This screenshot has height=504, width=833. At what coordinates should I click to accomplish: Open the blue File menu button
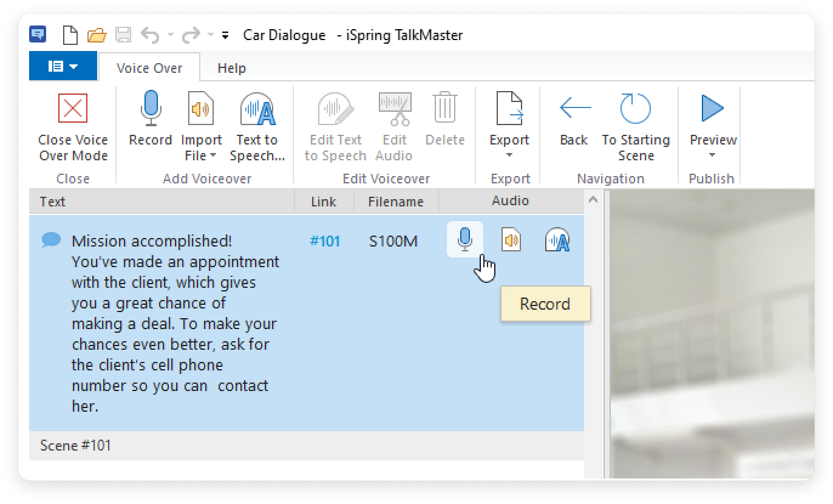[63, 66]
